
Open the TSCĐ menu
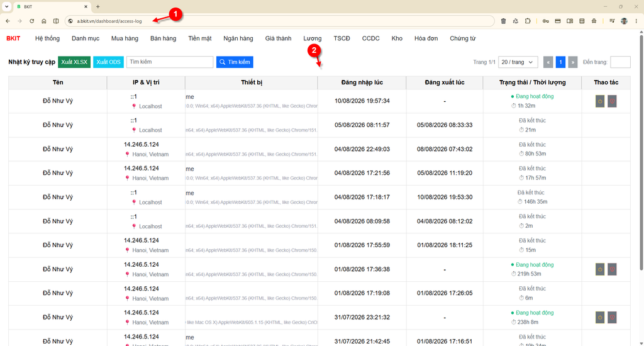(x=341, y=38)
